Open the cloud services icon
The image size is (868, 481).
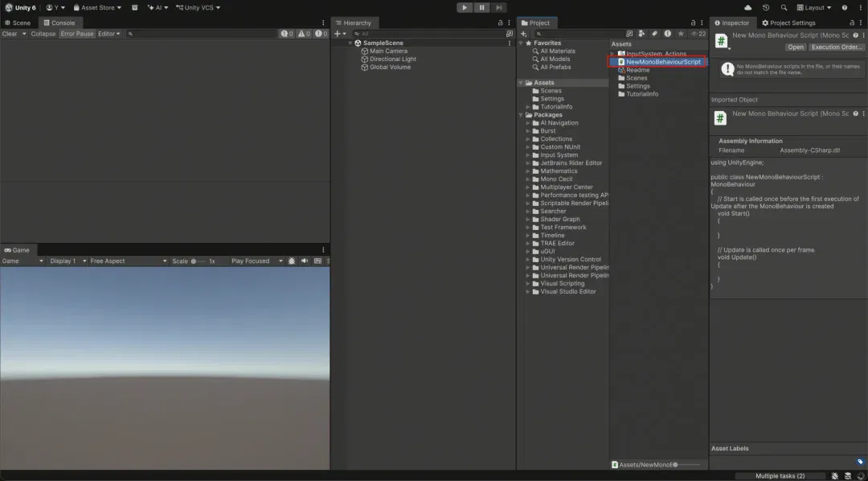(x=748, y=8)
